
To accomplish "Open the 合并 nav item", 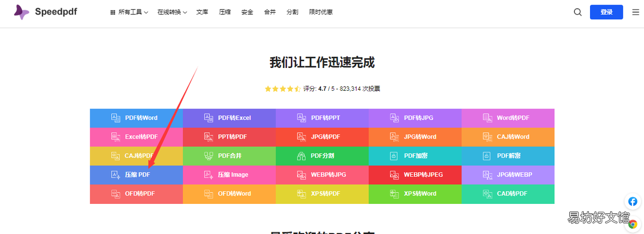I will pyautogui.click(x=270, y=12).
